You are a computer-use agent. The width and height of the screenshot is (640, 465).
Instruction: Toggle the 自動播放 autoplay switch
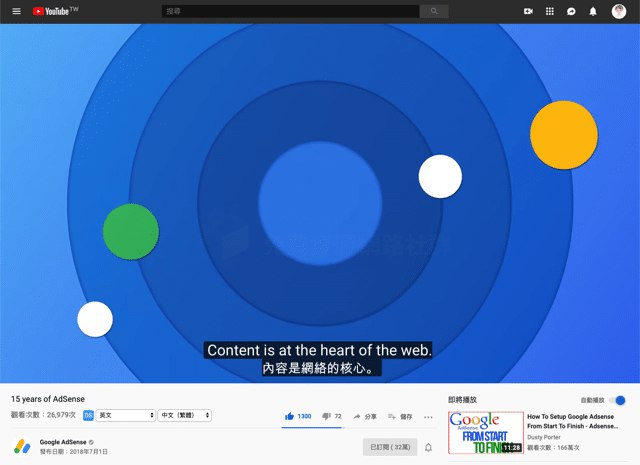(618, 400)
